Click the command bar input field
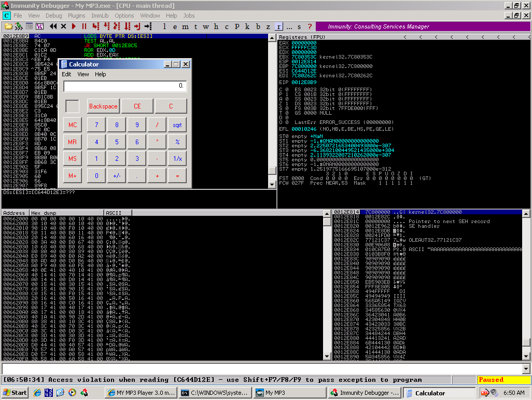The width and height of the screenshot is (532, 400). 262,369
